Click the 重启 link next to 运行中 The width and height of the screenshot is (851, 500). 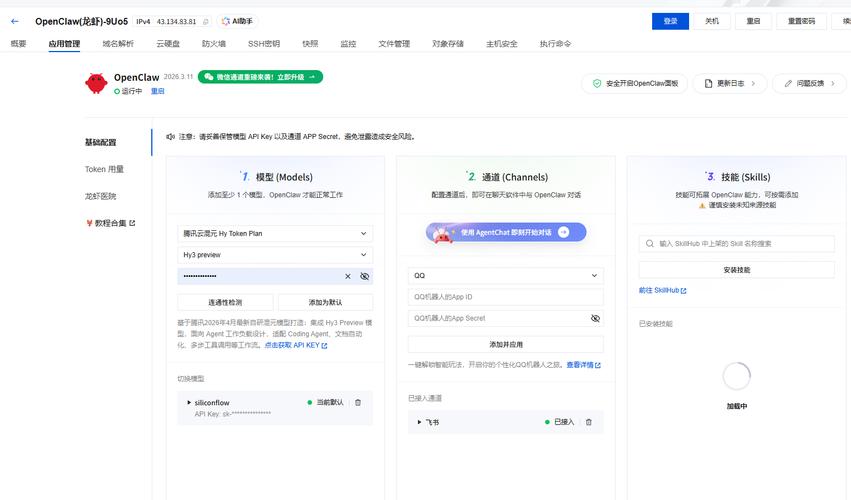point(157,91)
